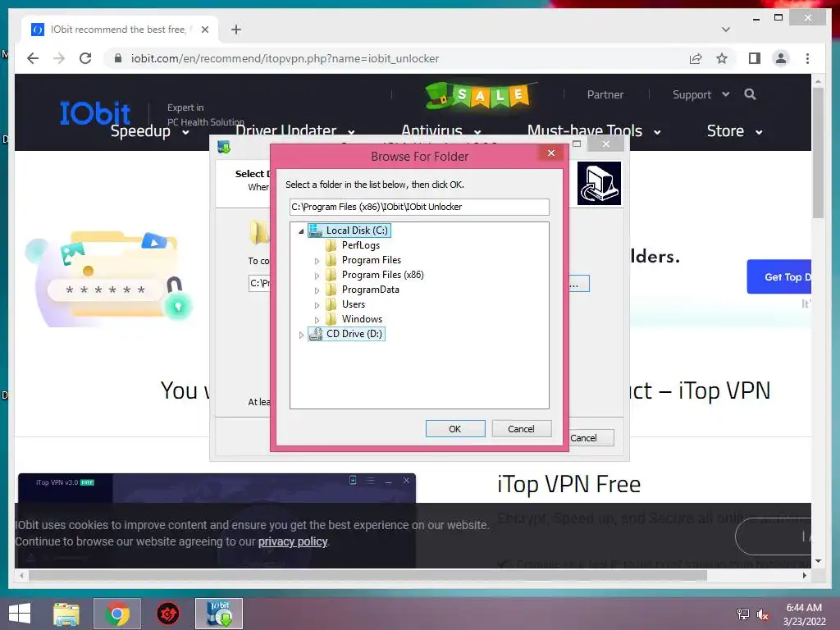Select the Program Files folder
This screenshot has height=630, width=840.
coord(372,260)
